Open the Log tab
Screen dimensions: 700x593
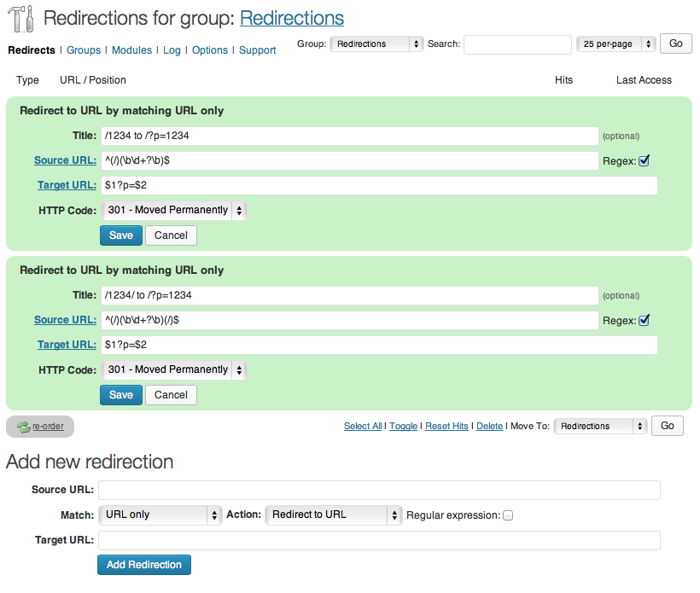tap(172, 50)
